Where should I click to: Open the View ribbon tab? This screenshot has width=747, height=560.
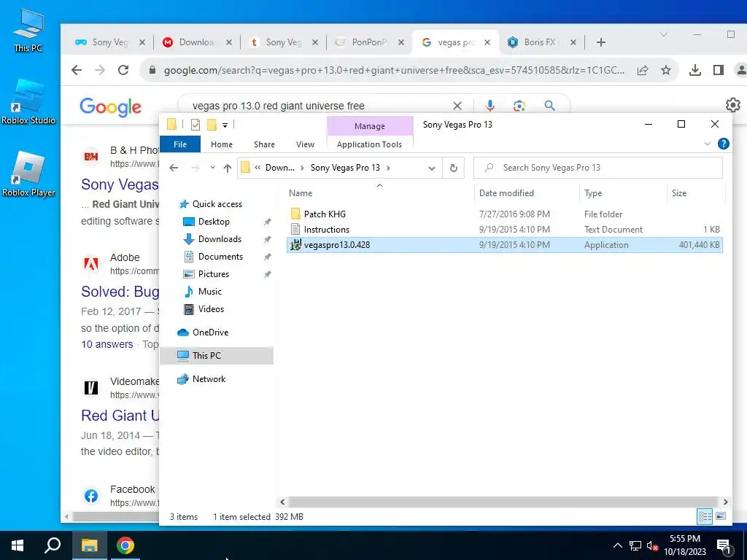coord(305,144)
